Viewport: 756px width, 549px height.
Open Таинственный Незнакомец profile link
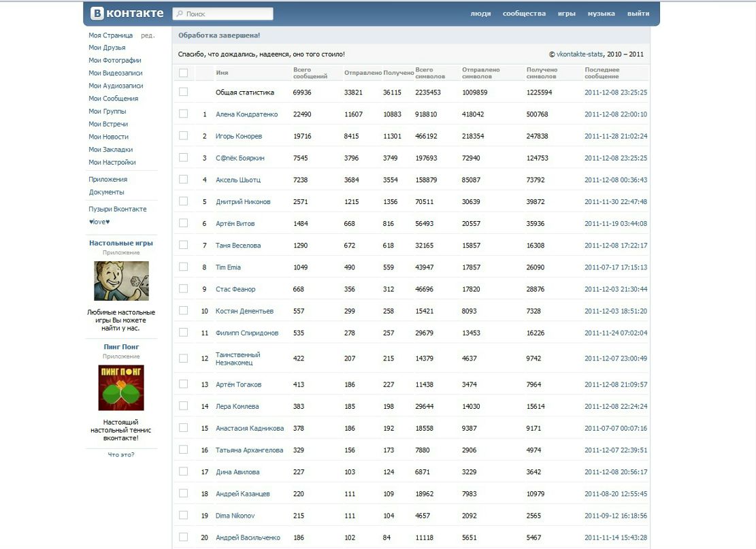pyautogui.click(x=237, y=359)
